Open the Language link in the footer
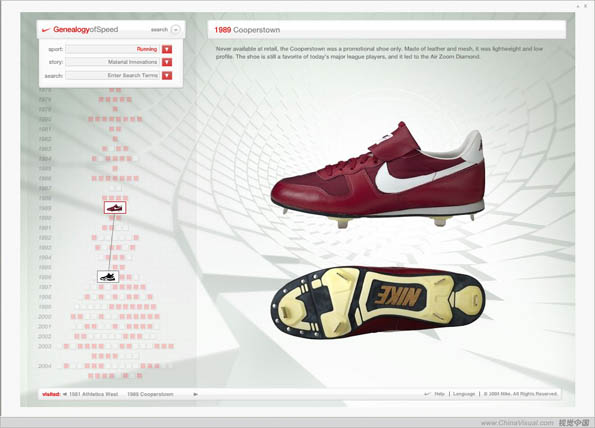Image resolution: width=595 pixels, height=428 pixels. coord(464,394)
